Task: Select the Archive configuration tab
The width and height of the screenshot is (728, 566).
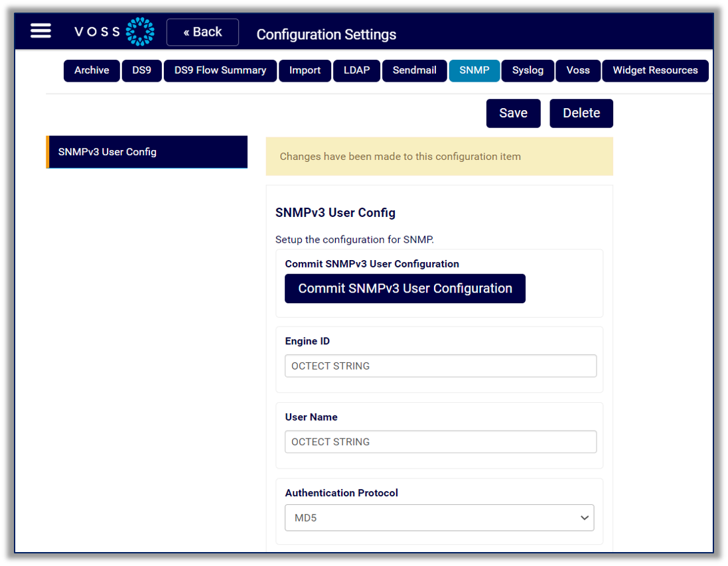Action: (x=91, y=70)
